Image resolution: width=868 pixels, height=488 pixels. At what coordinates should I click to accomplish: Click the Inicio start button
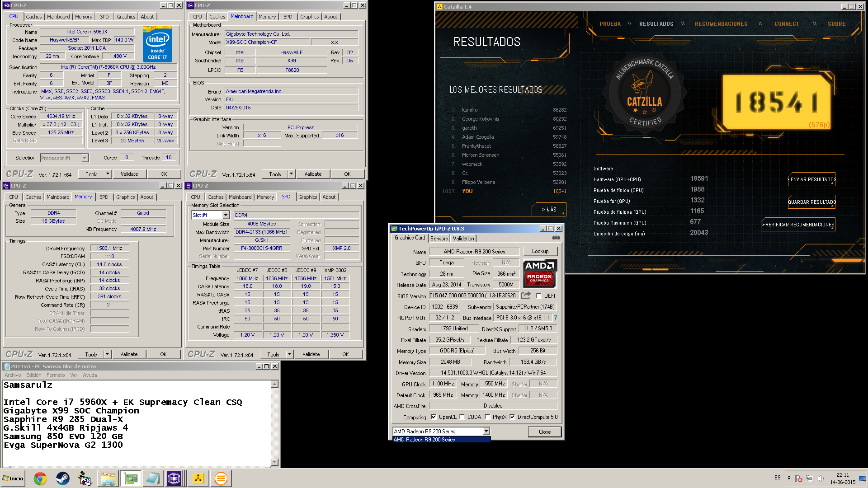click(13, 479)
